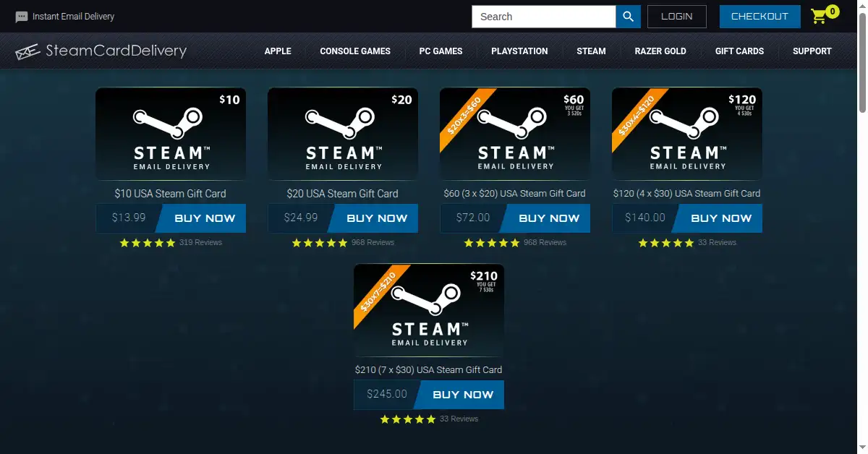This screenshot has height=454, width=868.
Task: Select the $120 Steam card image
Action: tap(687, 134)
